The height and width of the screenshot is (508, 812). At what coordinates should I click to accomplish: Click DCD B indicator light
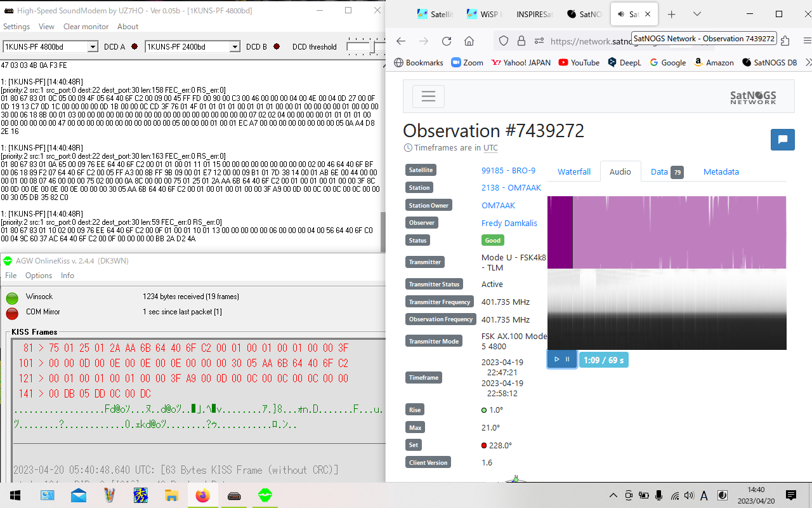coord(277,46)
